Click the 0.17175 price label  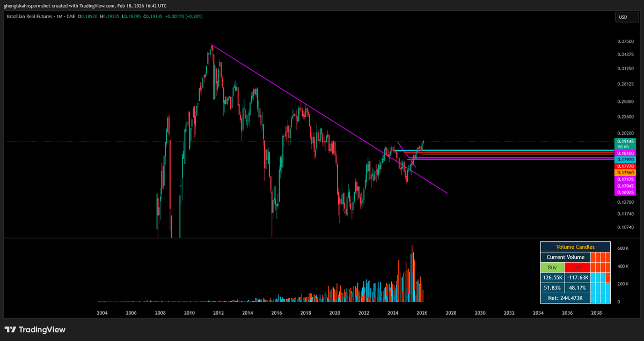tap(626, 179)
